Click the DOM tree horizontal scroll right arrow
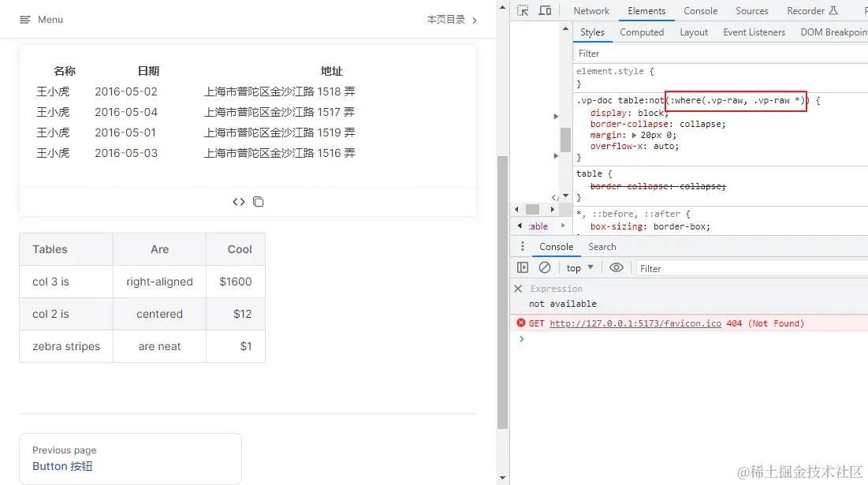Image resolution: width=868 pixels, height=485 pixels. click(552, 209)
